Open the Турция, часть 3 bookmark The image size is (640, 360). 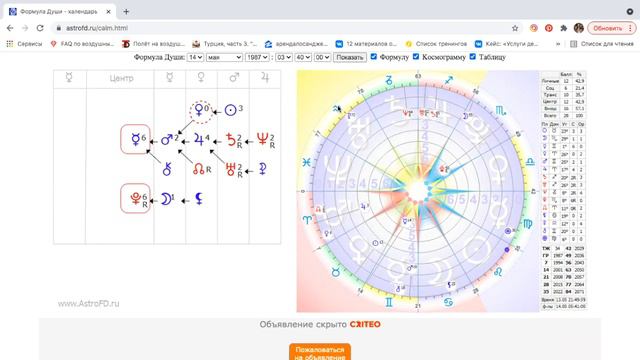(x=225, y=44)
